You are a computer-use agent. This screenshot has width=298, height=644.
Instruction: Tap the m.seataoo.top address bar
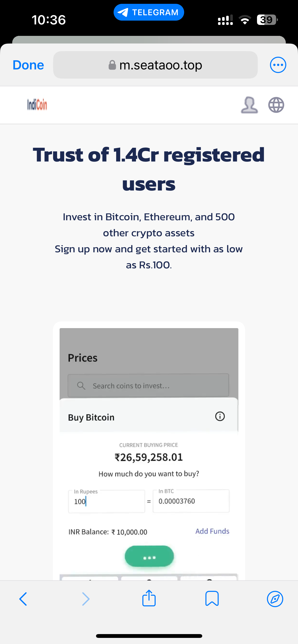point(155,65)
